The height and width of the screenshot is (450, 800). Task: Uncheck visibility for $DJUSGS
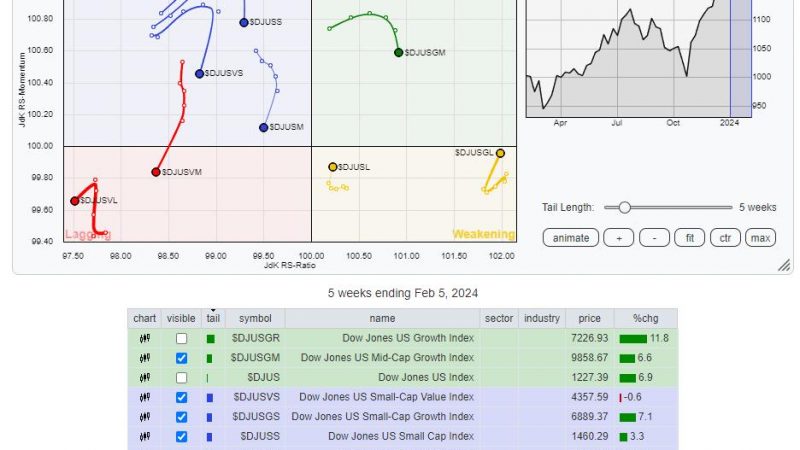tap(181, 417)
